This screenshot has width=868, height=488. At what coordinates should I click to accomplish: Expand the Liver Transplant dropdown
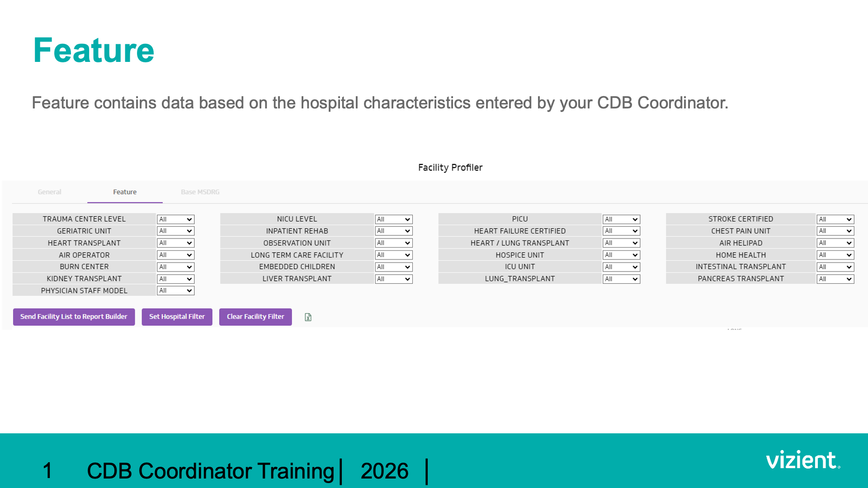click(x=393, y=279)
